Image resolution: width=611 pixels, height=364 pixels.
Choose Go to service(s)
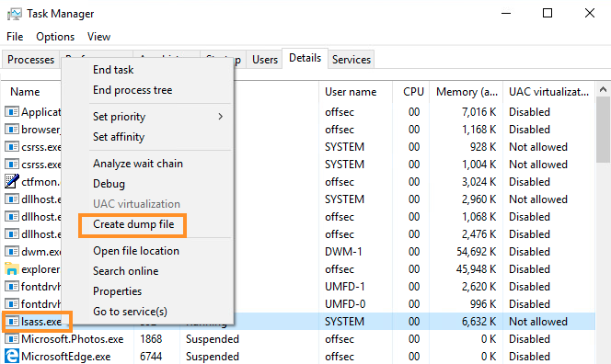pos(130,312)
